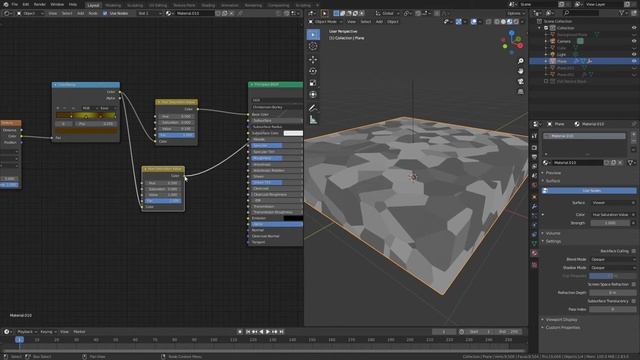Choose the Move tool in viewport toolbar
This screenshot has height=360, width=640.
313,60
